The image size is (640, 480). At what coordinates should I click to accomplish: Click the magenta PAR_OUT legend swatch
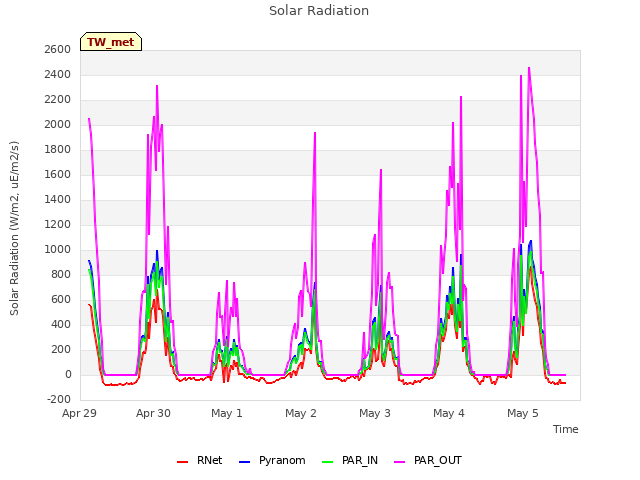(x=400, y=462)
